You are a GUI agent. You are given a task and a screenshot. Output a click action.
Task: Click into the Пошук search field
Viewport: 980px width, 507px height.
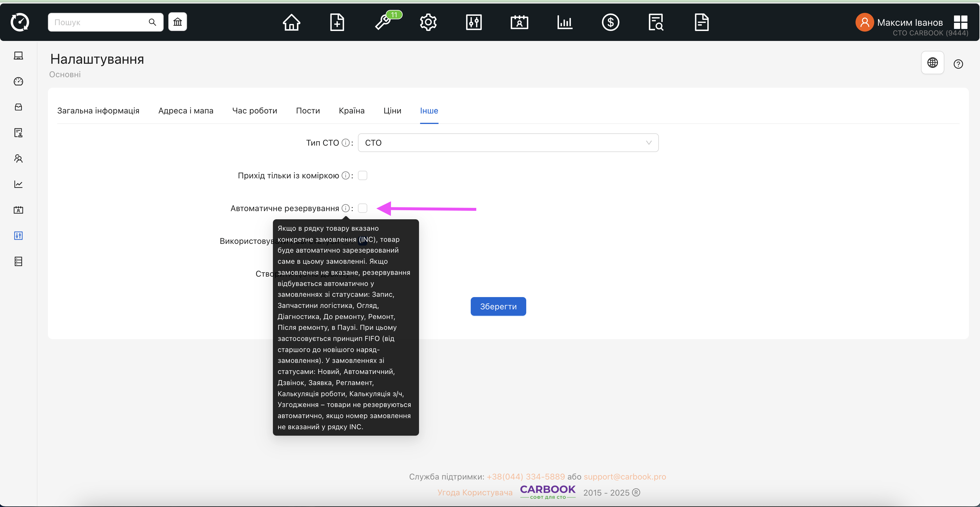pos(100,22)
